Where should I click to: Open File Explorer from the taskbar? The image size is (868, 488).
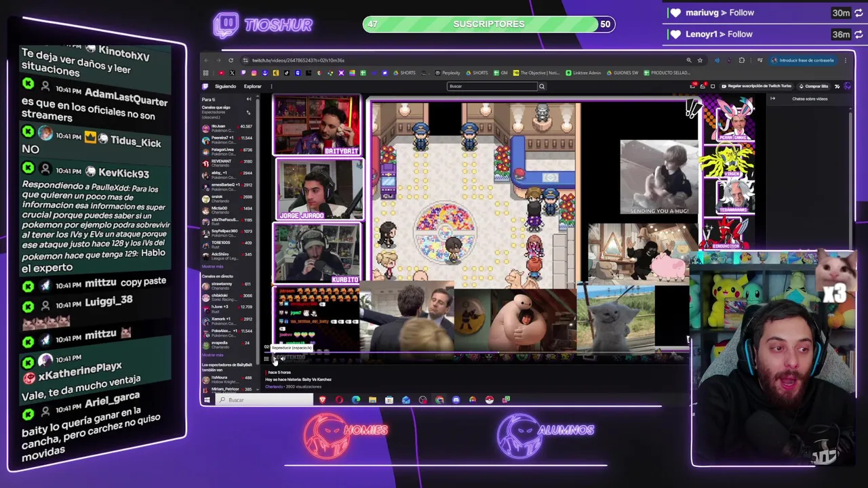coord(372,400)
